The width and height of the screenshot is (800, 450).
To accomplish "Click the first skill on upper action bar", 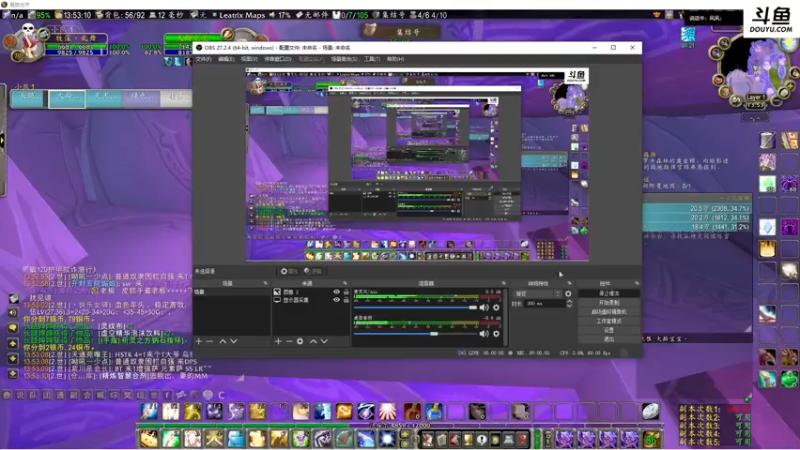I will pos(149,411).
